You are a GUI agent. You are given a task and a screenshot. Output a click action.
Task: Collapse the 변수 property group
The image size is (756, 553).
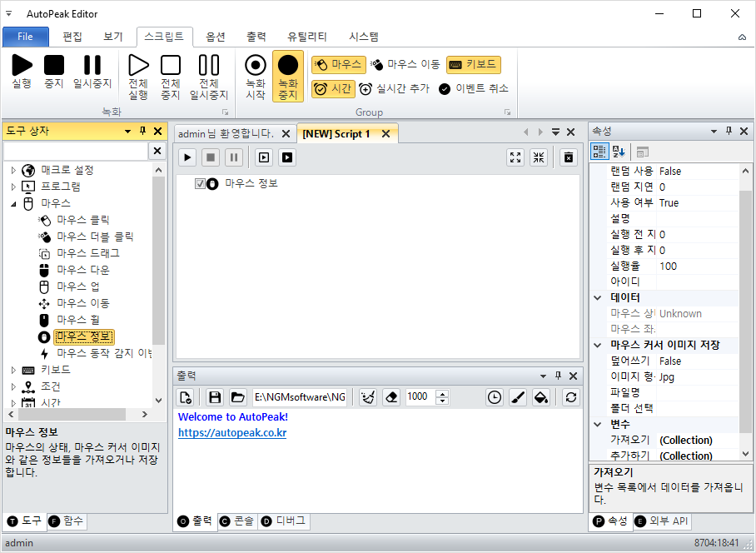(597, 424)
